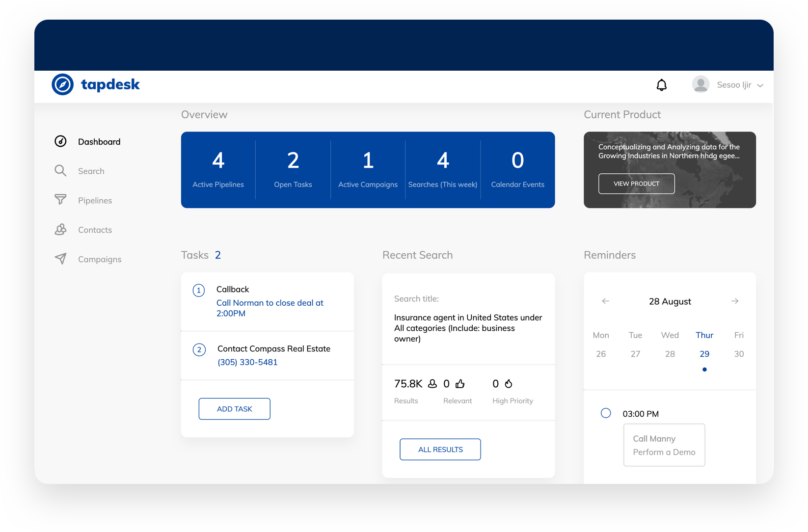
Task: Select Thursday 29 in the Reminders calendar
Action: coord(704,353)
